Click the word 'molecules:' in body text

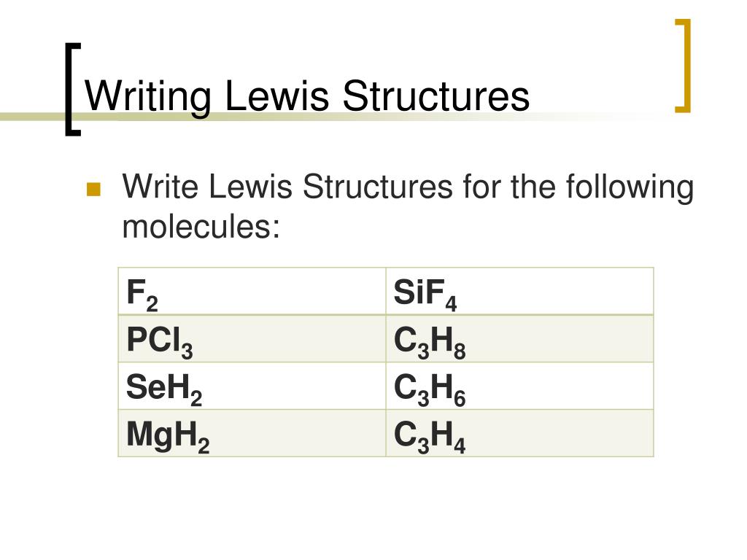(x=201, y=226)
